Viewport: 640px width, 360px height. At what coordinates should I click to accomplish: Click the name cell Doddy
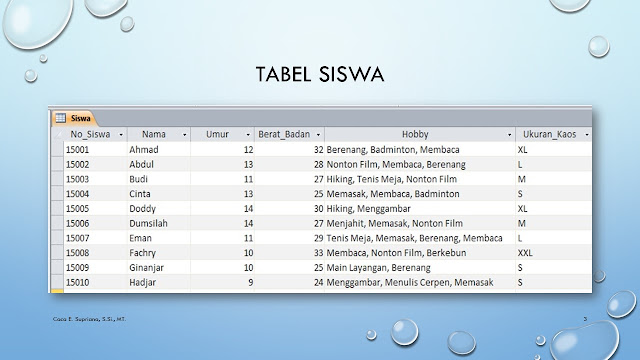pyautogui.click(x=159, y=209)
